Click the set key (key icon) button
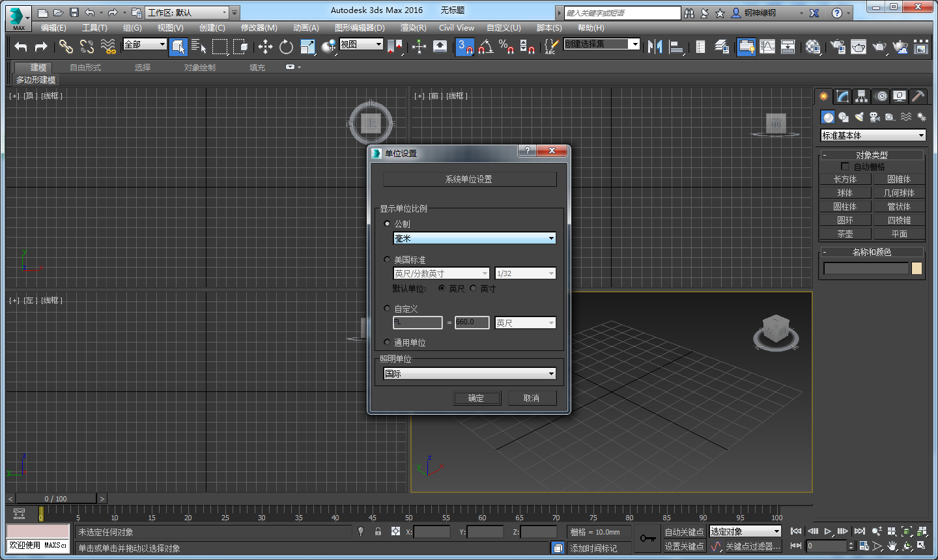The image size is (938, 560). pos(647,539)
